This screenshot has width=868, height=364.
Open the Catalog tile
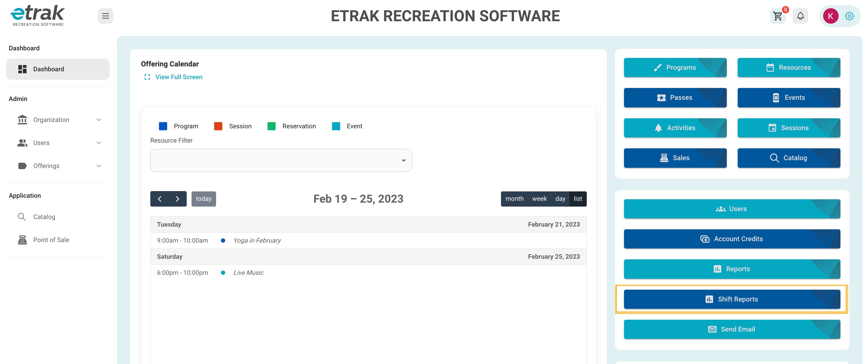point(789,158)
